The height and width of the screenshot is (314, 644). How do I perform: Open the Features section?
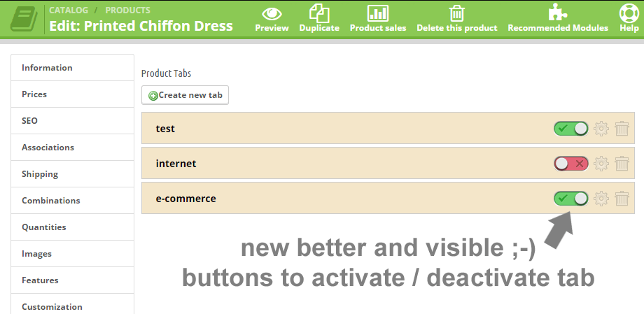click(x=72, y=280)
